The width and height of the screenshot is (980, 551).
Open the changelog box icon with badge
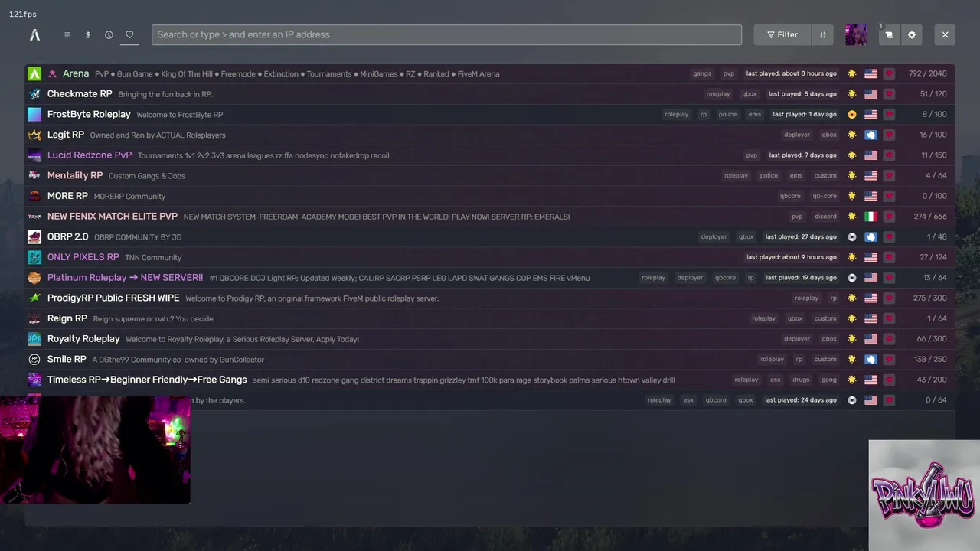(889, 34)
